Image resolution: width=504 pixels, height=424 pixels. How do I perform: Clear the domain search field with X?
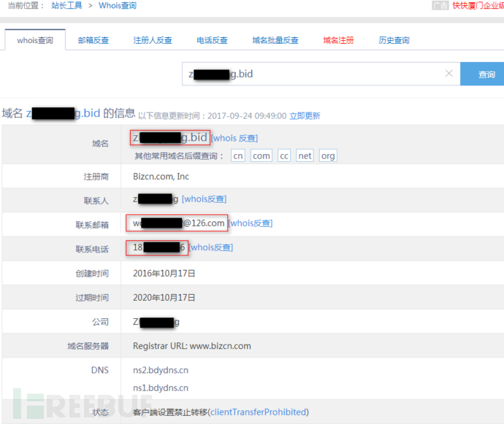[449, 74]
